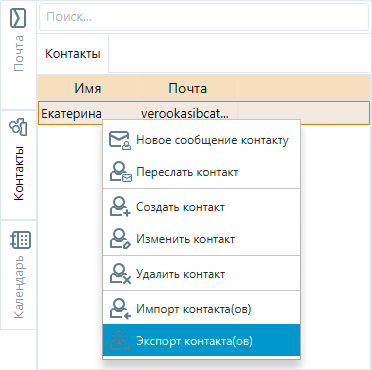Select the Contacts sidebar icon

pos(18,127)
